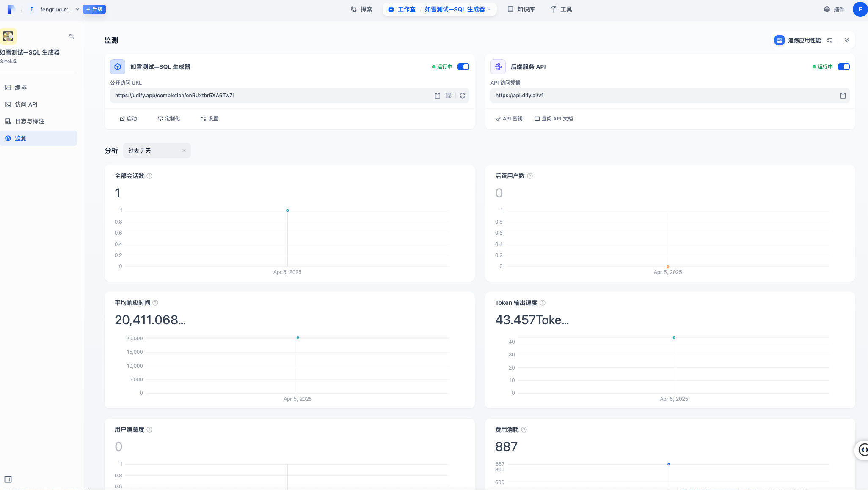Toggle the 如雪测试—SQL 生成器 web app switch
Screen dimensions: 868x490
tap(463, 67)
